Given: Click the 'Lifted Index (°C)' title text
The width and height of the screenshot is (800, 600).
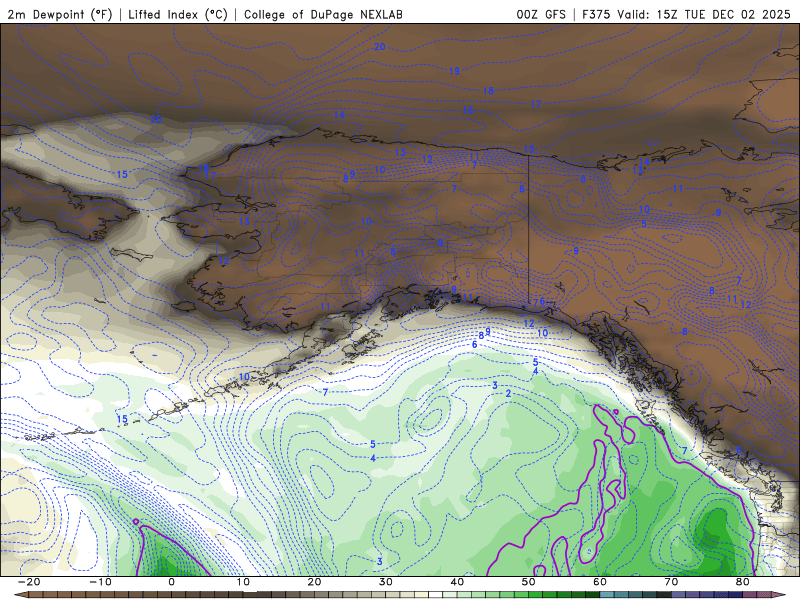Looking at the screenshot, I should coord(178,15).
